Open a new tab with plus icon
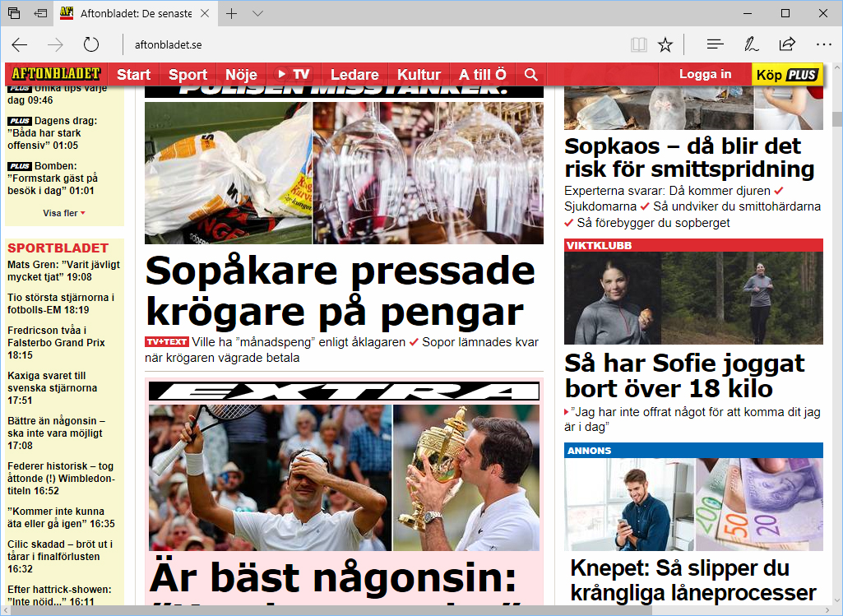This screenshot has width=843, height=616. tap(232, 13)
